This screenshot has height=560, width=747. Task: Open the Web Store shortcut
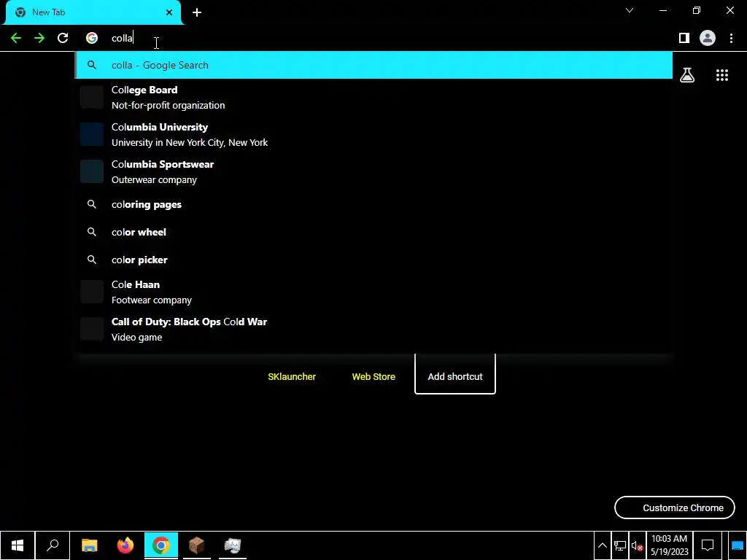click(373, 377)
